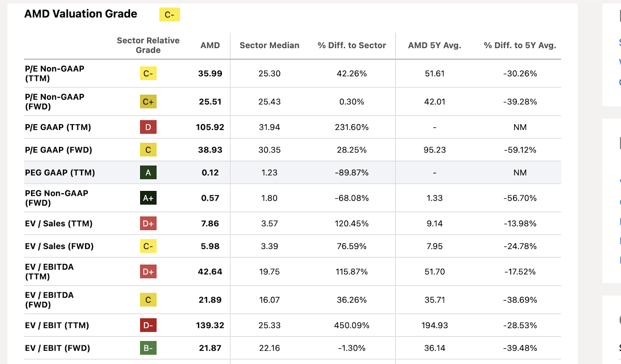The image size is (621, 364).
Task: Click the A+ badge for PEG Non-GAAP (FWD)
Action: (148, 198)
